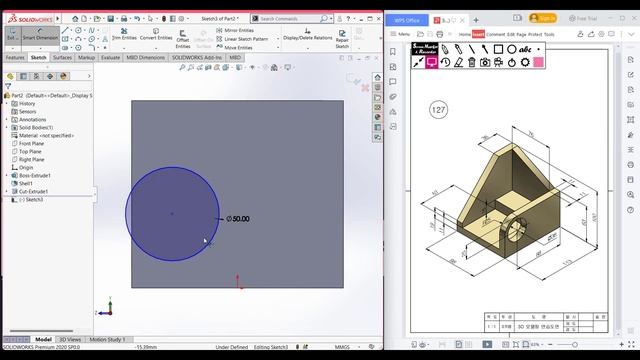Click the eraser tool in ScreenMarker
Image resolution: width=640 pixels, height=360 pixels.
pyautogui.click(x=458, y=62)
